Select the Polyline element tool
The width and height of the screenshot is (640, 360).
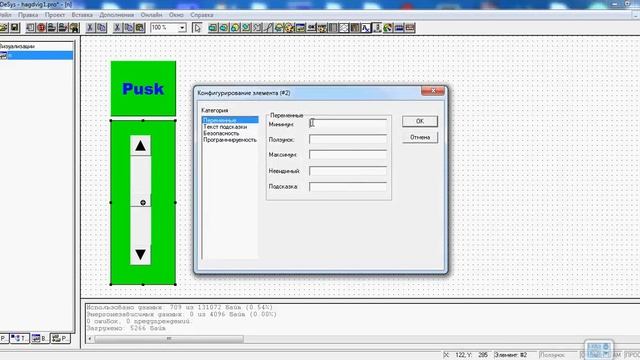(x=256, y=28)
